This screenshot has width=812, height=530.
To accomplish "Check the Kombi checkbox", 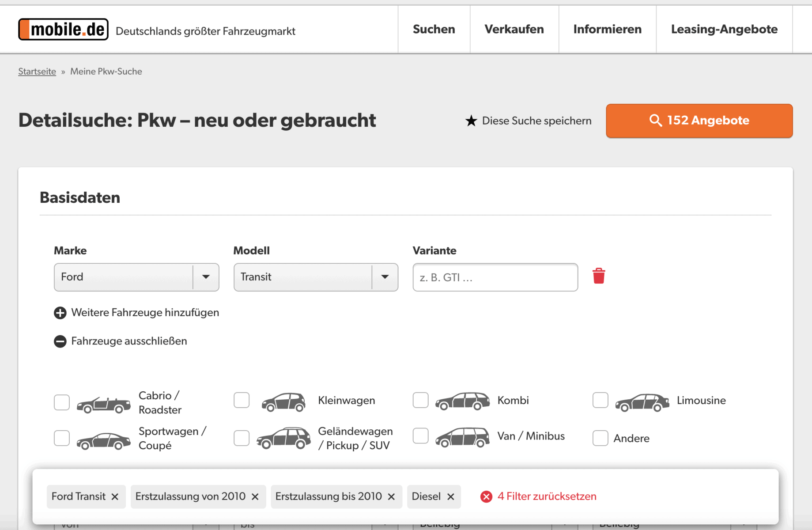I will [420, 400].
